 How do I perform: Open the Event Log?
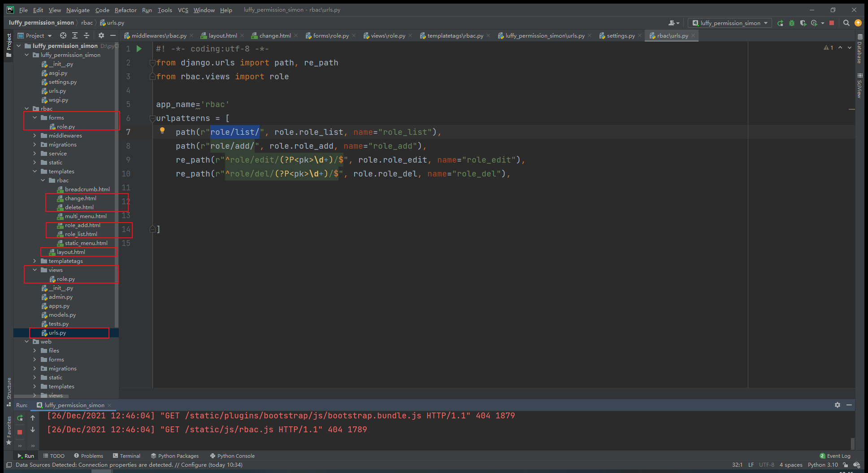pyautogui.click(x=835, y=456)
